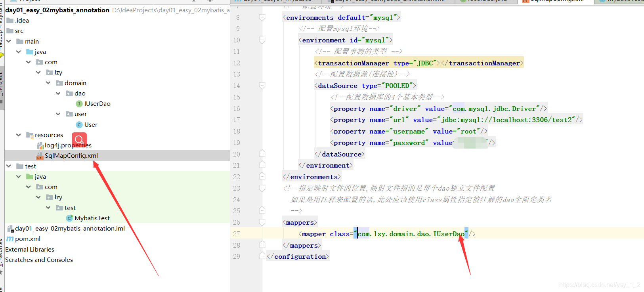Viewport: 644px width, 292px height.
Task: Click the .idea folder icon
Action: (10, 20)
